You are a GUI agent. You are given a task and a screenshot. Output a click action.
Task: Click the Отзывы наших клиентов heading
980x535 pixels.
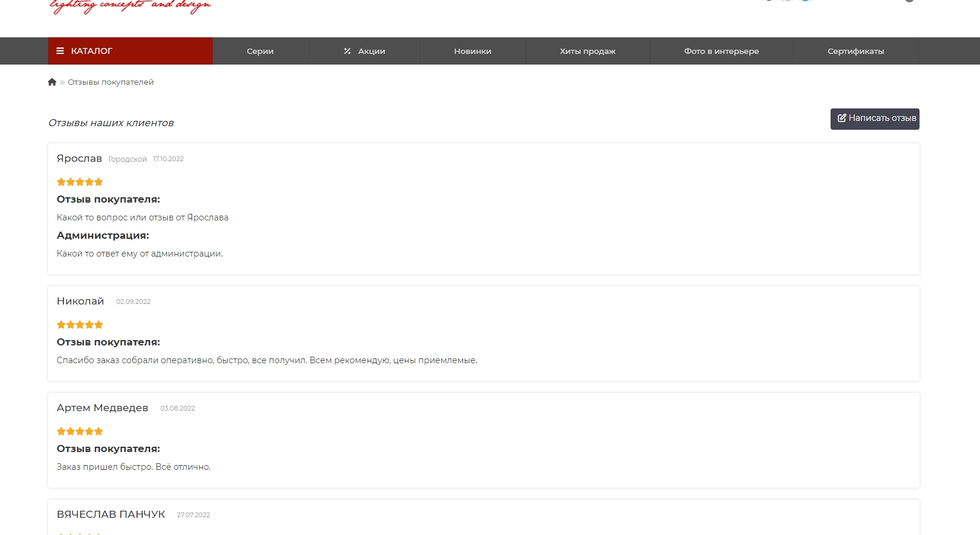click(x=111, y=123)
